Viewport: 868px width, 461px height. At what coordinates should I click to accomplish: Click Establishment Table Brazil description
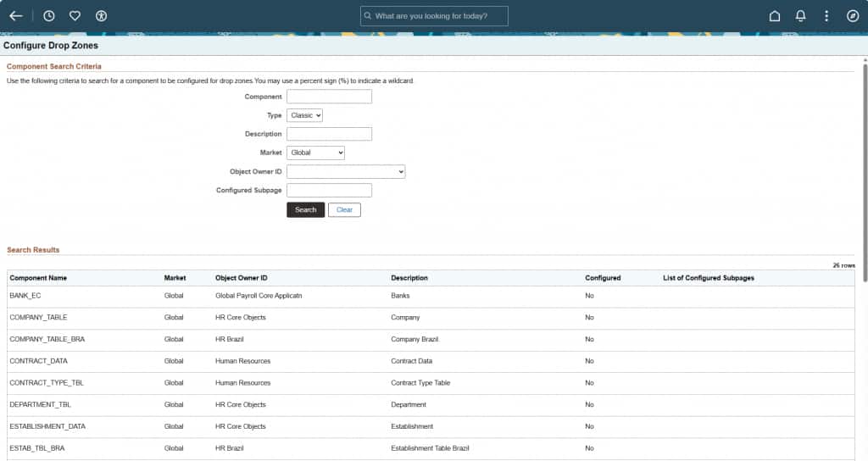(430, 448)
